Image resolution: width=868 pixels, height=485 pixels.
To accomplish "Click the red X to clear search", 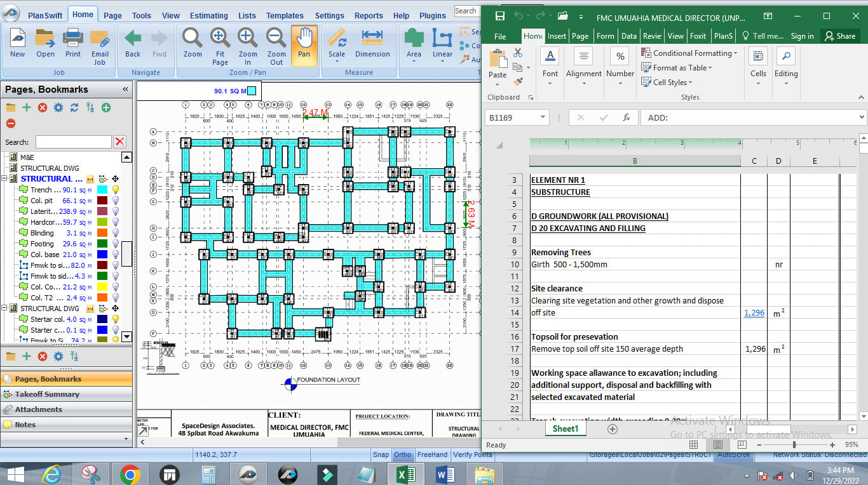I will tap(119, 142).
